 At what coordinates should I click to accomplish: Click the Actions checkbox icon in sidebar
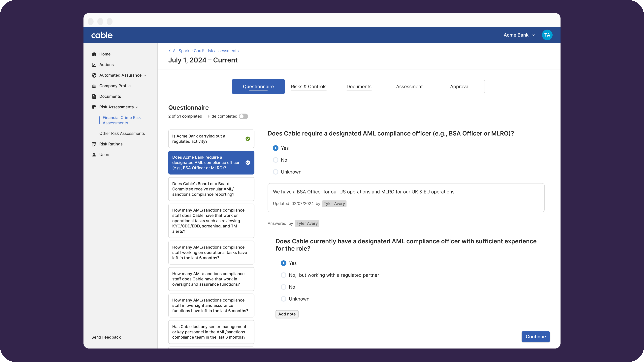(94, 65)
